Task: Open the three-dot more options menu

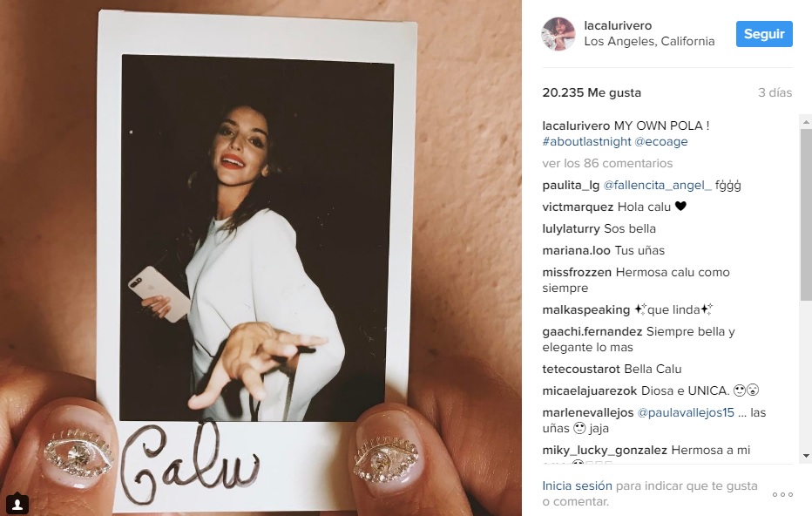Action: (782, 495)
